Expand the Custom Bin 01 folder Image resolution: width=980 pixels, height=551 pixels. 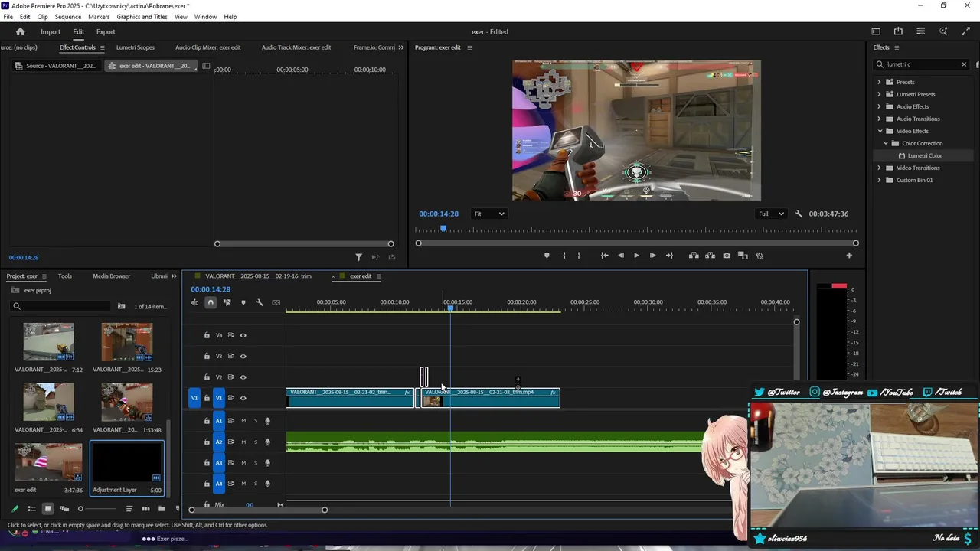[879, 180]
